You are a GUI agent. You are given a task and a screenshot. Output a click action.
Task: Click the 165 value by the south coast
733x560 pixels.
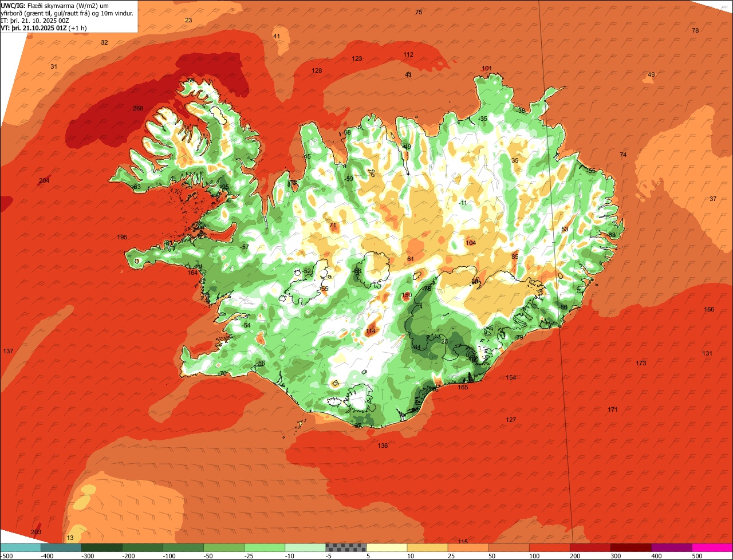click(x=463, y=387)
